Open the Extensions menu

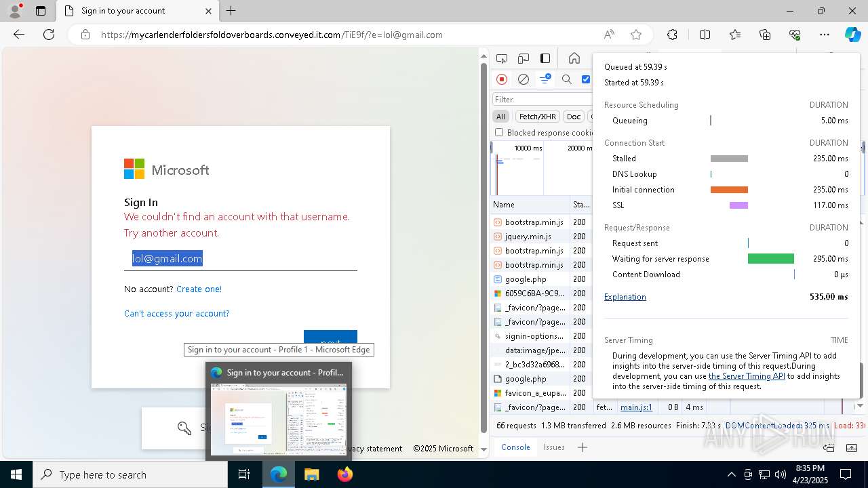point(672,35)
